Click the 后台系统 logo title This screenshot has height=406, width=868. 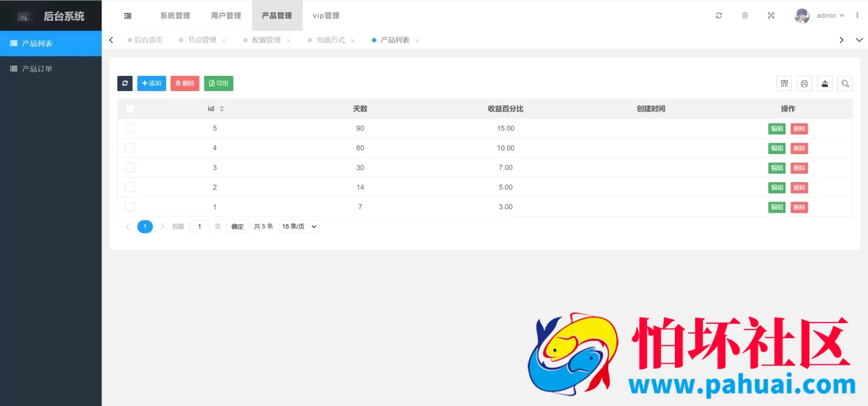(64, 16)
